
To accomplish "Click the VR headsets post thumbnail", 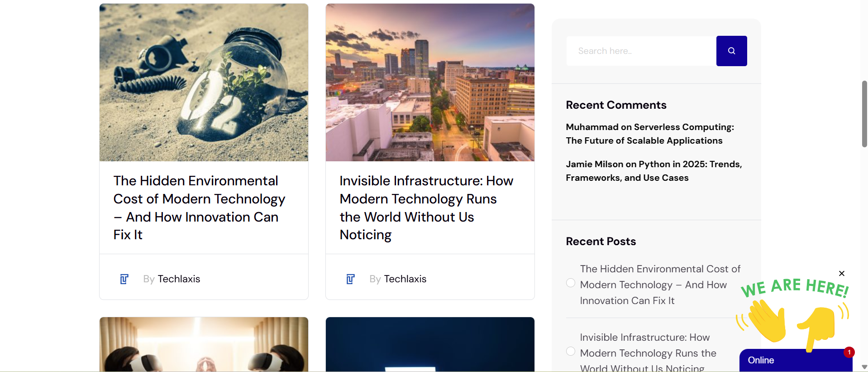I will click(204, 344).
